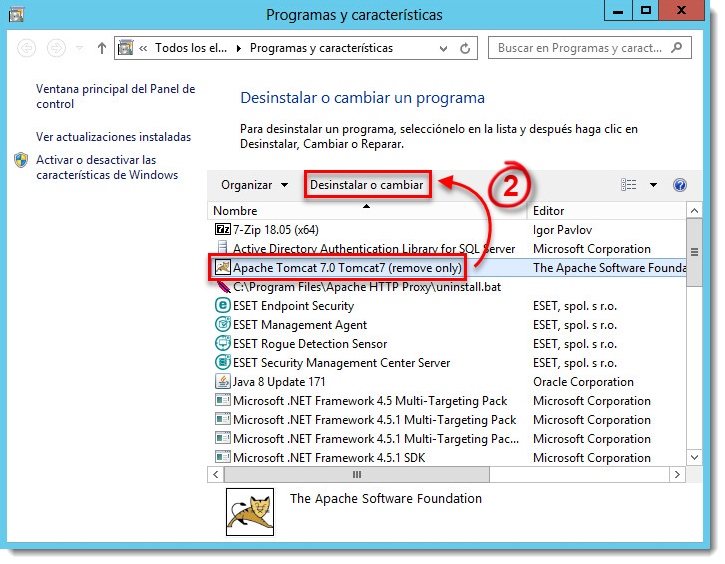Viewport: 725px width, 564px height.
Task: Open Activar o desactivar las características de Windows
Action: click(x=107, y=167)
